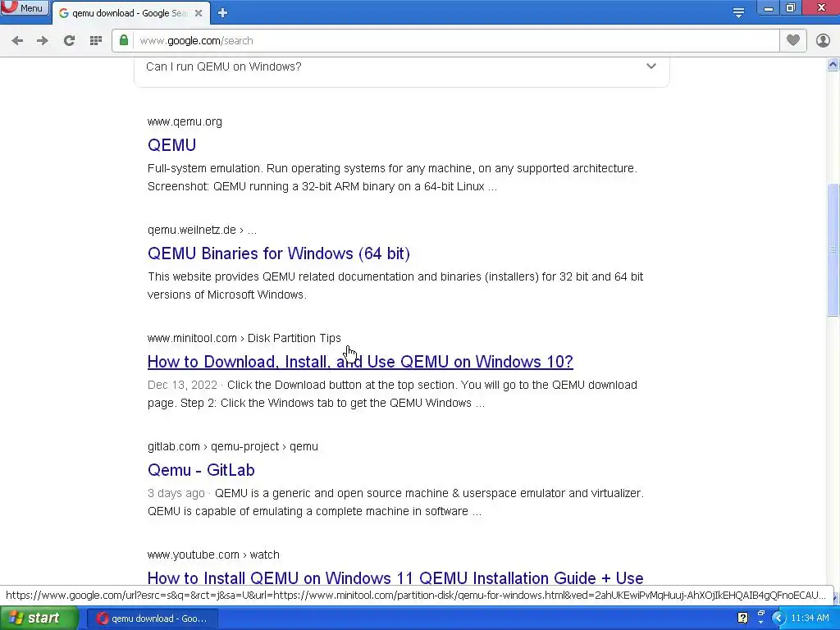840x630 pixels.
Task: Click the vertical scrollbar thumb
Action: 833,249
